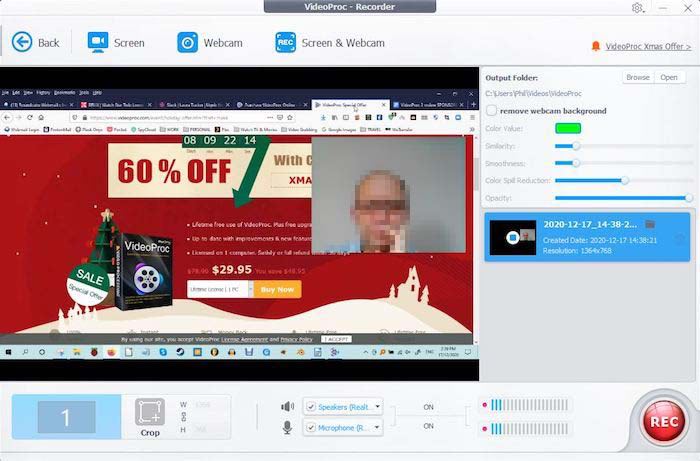The image size is (700, 461).
Task: Click the bell notification icon
Action: [x=596, y=46]
